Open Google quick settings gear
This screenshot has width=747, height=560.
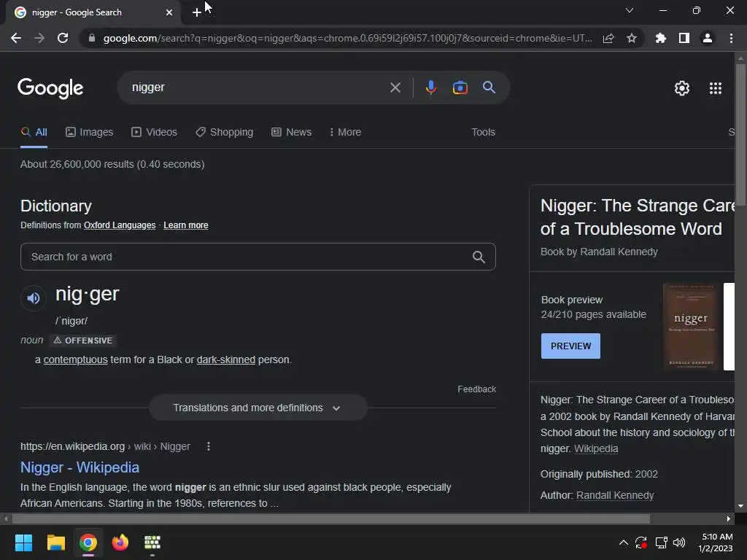pyautogui.click(x=682, y=88)
